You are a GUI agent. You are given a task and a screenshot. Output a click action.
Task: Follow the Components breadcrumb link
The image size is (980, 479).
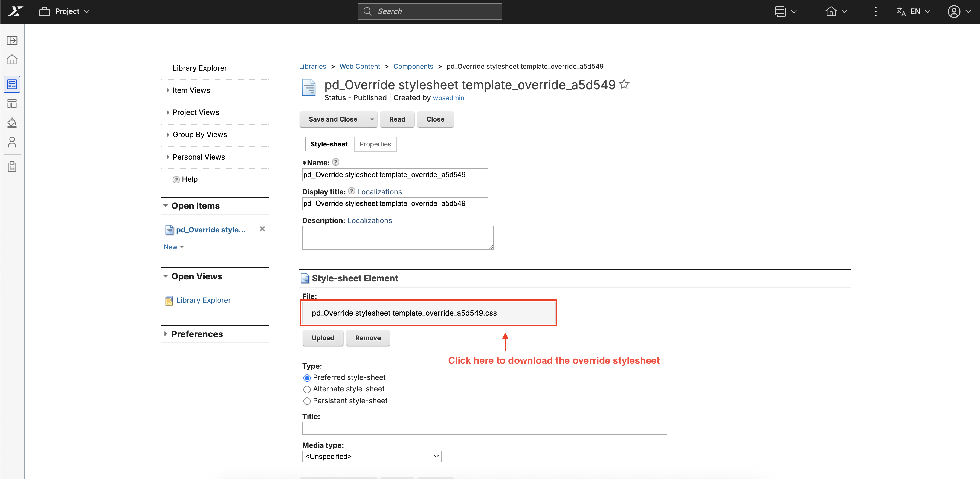point(413,66)
